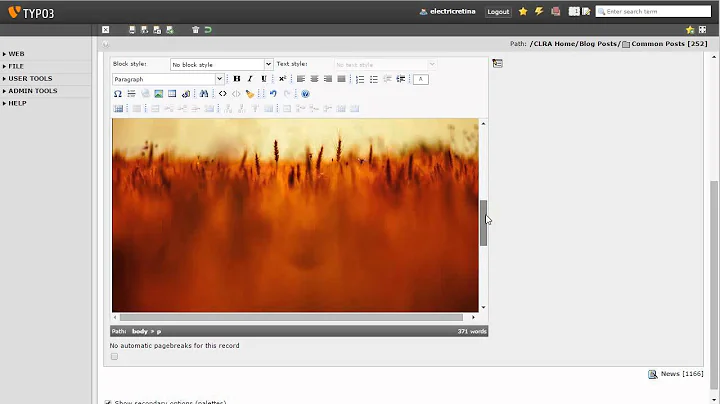The width and height of the screenshot is (720, 404).
Task: Click the Logout button
Action: coord(498,12)
